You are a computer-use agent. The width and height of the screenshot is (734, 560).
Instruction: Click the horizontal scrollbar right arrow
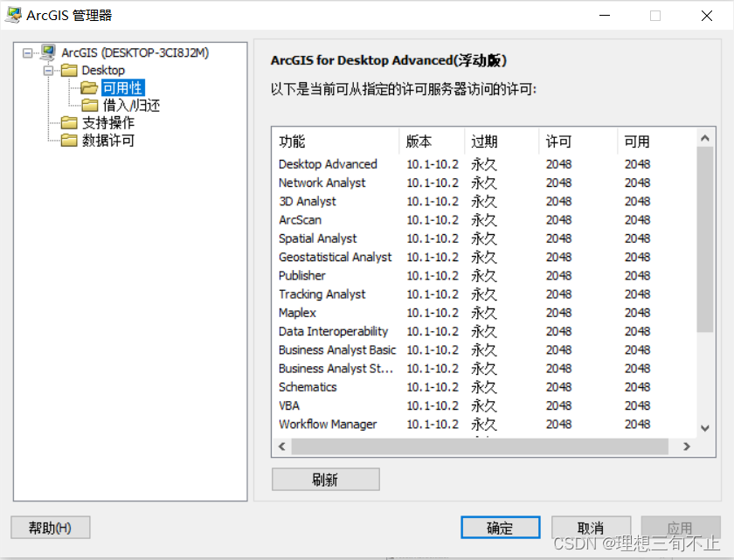(687, 446)
